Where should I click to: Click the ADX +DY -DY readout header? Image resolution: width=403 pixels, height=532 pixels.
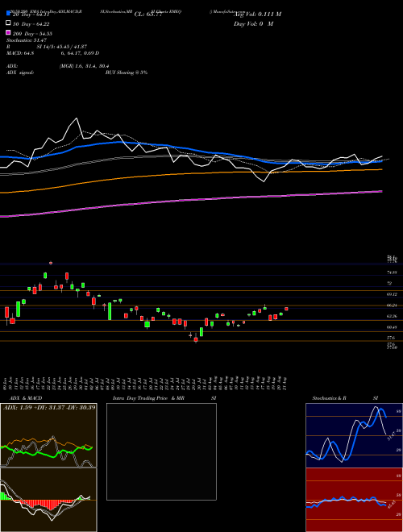click(49, 407)
